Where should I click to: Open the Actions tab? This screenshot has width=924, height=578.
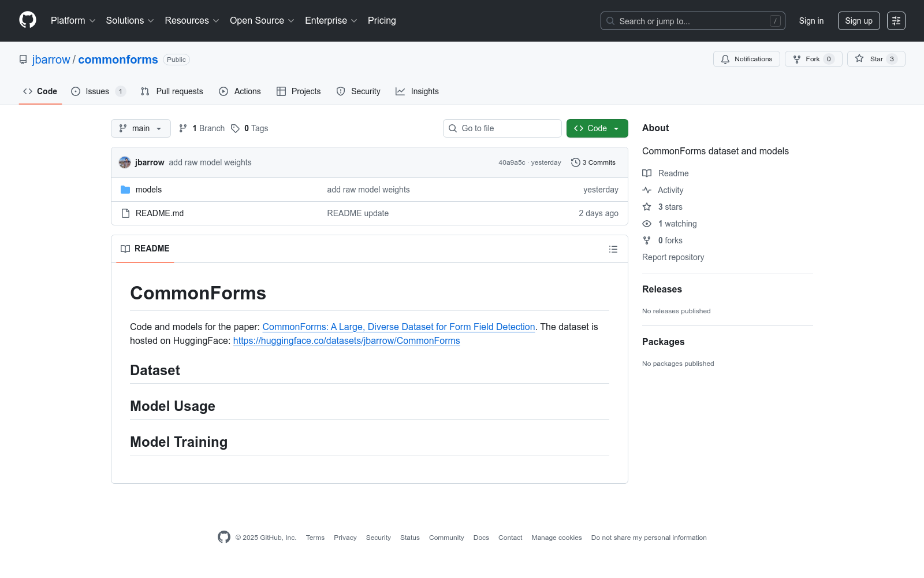pos(240,91)
